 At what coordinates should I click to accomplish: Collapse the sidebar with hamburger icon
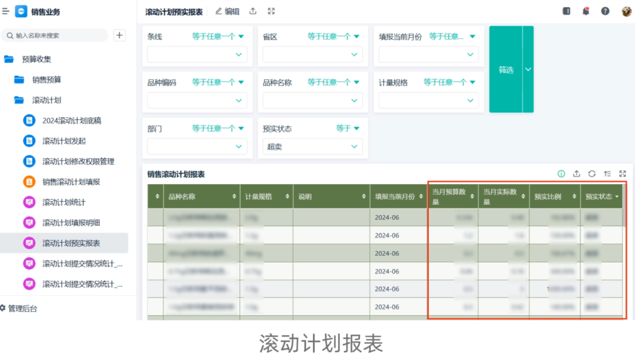tap(6, 11)
